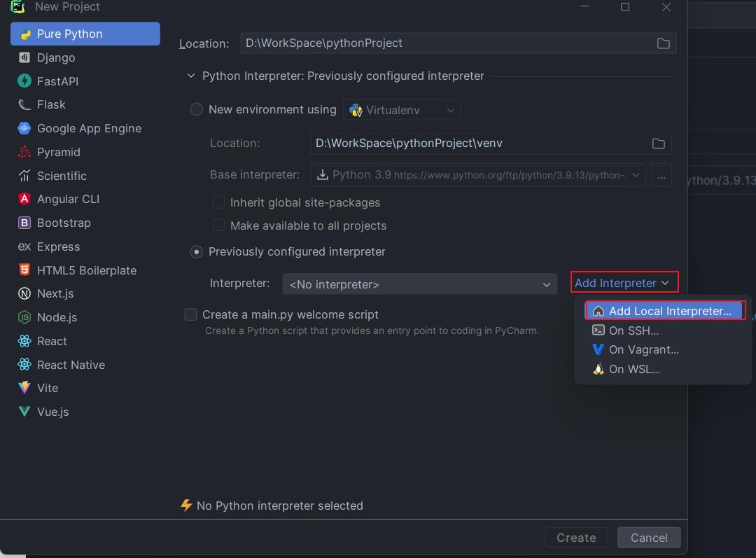Open the Base interpreter dropdown

pos(478,174)
